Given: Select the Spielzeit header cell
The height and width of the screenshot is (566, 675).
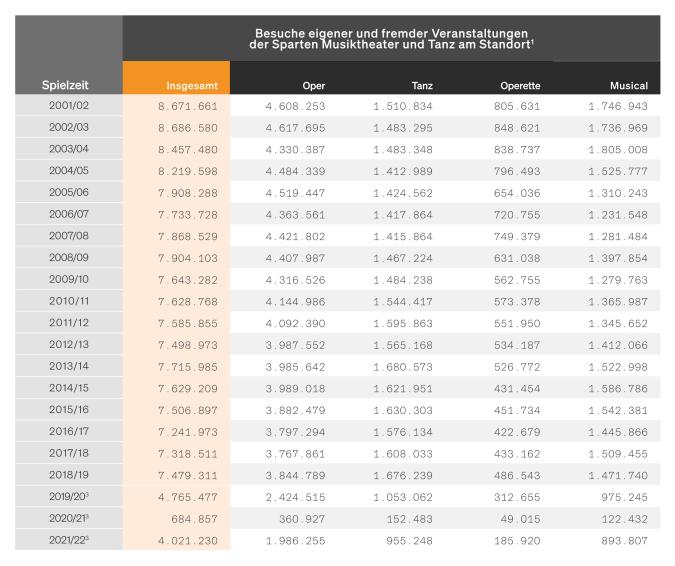Looking at the screenshot, I should pyautogui.click(x=68, y=86).
